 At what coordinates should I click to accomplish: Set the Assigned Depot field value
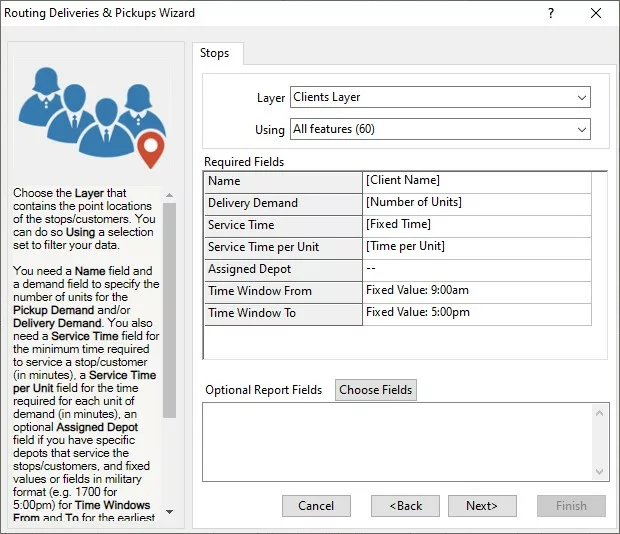(x=477, y=269)
